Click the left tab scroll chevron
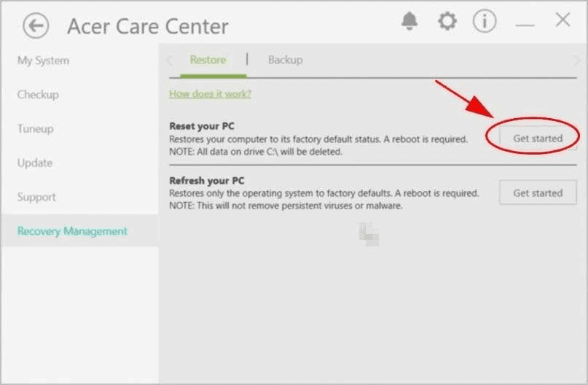 click(x=170, y=60)
